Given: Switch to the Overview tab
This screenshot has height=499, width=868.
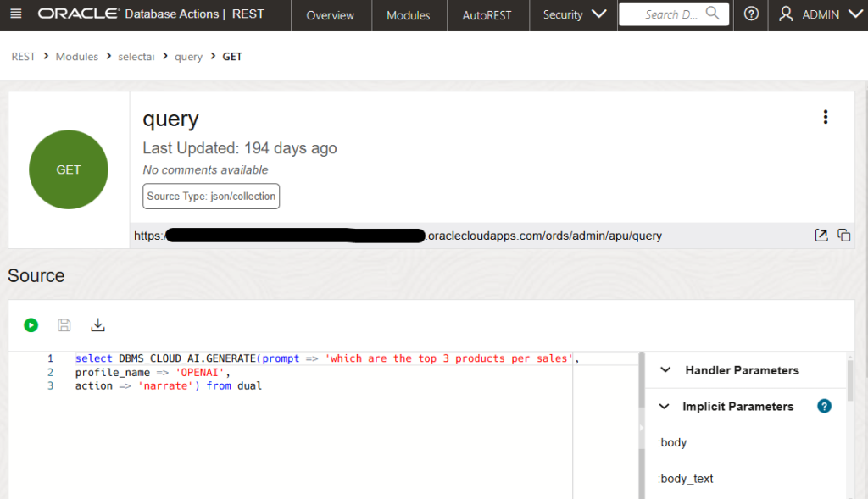Looking at the screenshot, I should [330, 15].
